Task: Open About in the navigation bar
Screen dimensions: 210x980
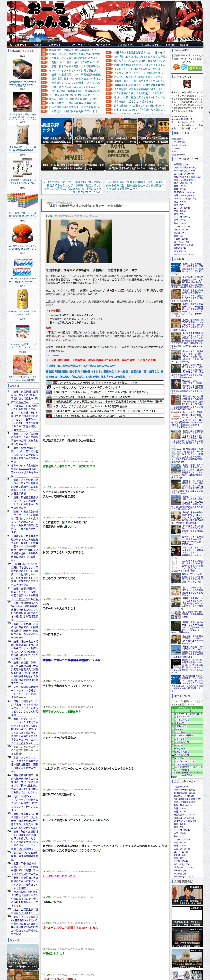Action: (37, 45)
